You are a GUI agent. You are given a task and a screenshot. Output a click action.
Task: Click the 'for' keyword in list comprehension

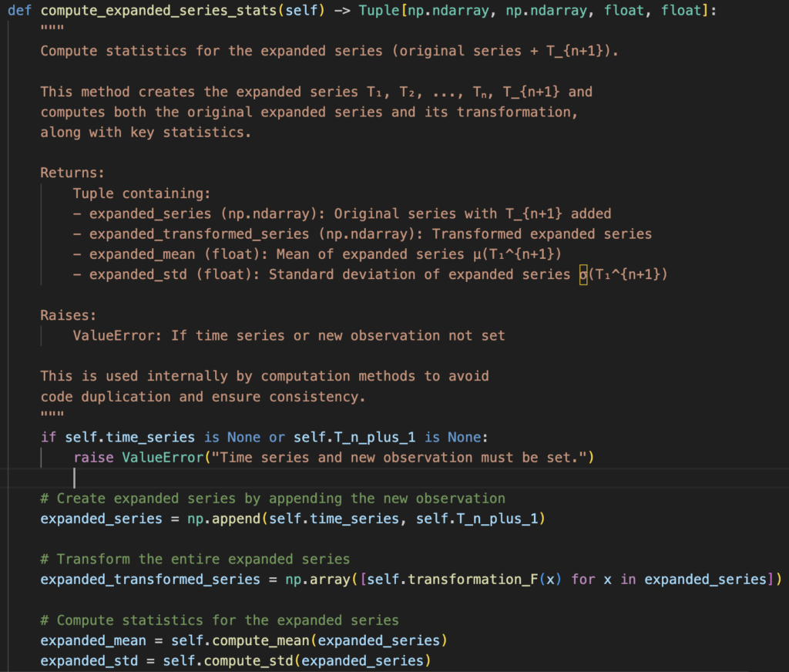[x=583, y=580]
